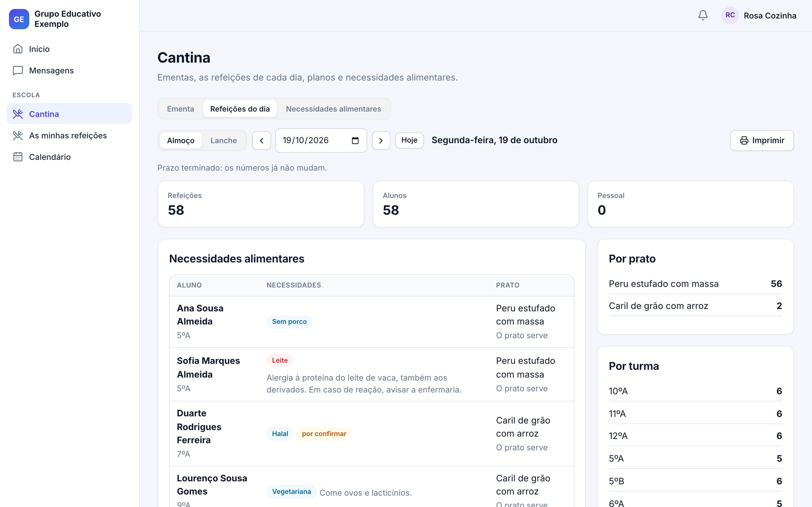Screen dimensions: 812x507
Task: Select Sofia Marques Almeida row
Action: pos(371,374)
